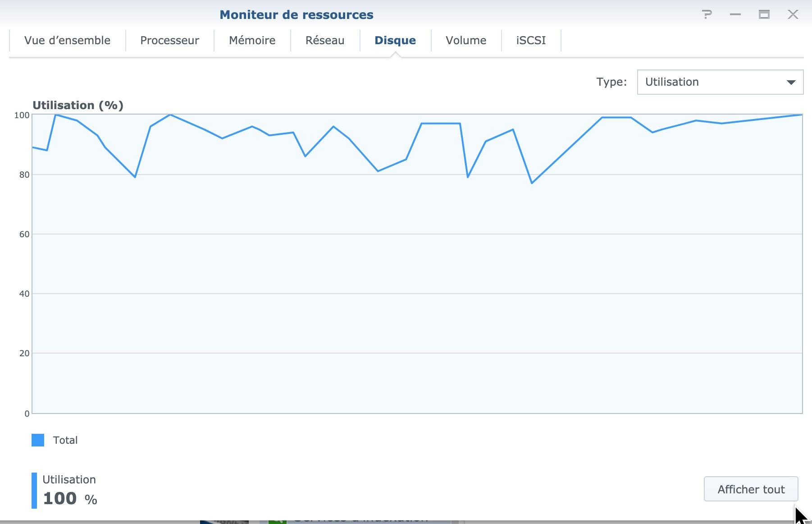Select the Disque tab
This screenshot has width=812, height=524.
pos(395,41)
